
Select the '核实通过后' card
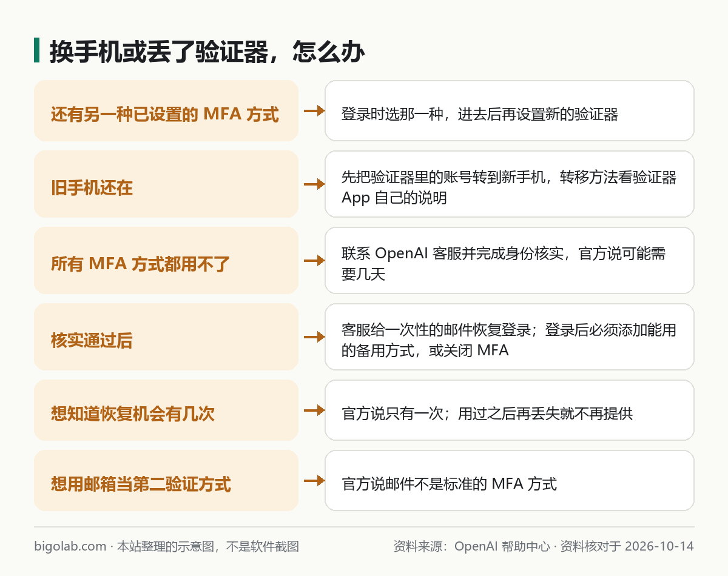[166, 337]
